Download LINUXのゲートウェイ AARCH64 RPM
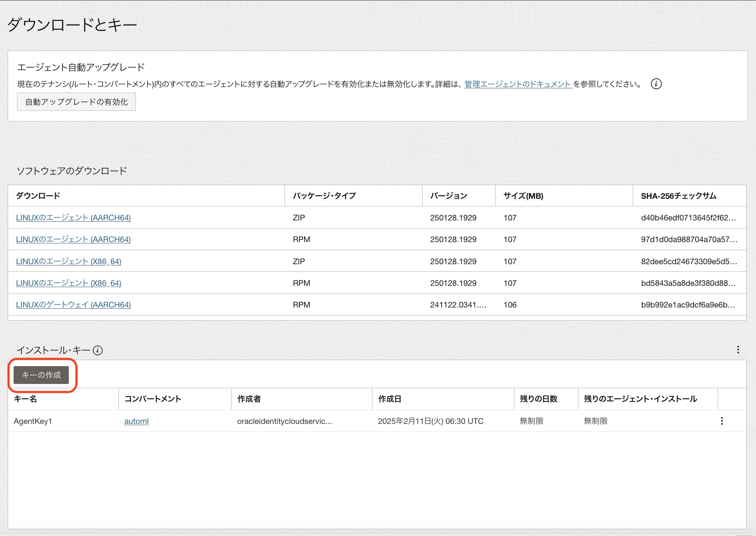The image size is (756, 536). pos(73,305)
